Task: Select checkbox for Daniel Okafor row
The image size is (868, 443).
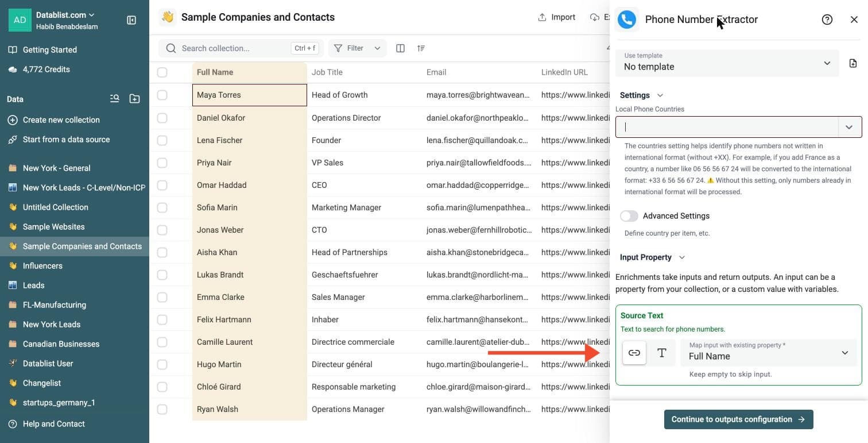Action: coord(162,118)
